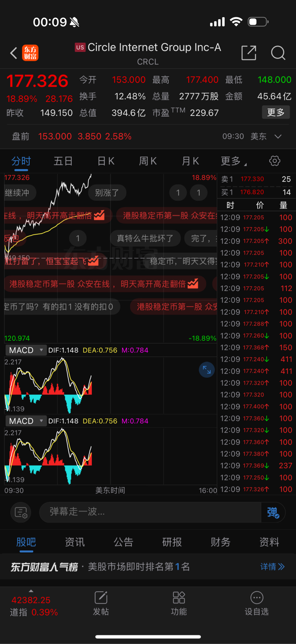Select the 股吧 tab
Screen dimensions: 296x644
pos(26,542)
